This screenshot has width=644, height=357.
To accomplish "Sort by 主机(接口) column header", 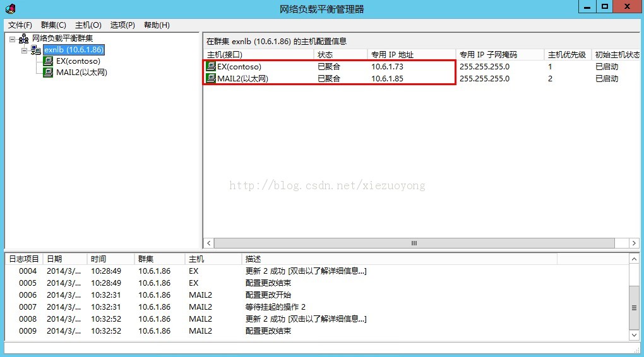I will coord(259,55).
